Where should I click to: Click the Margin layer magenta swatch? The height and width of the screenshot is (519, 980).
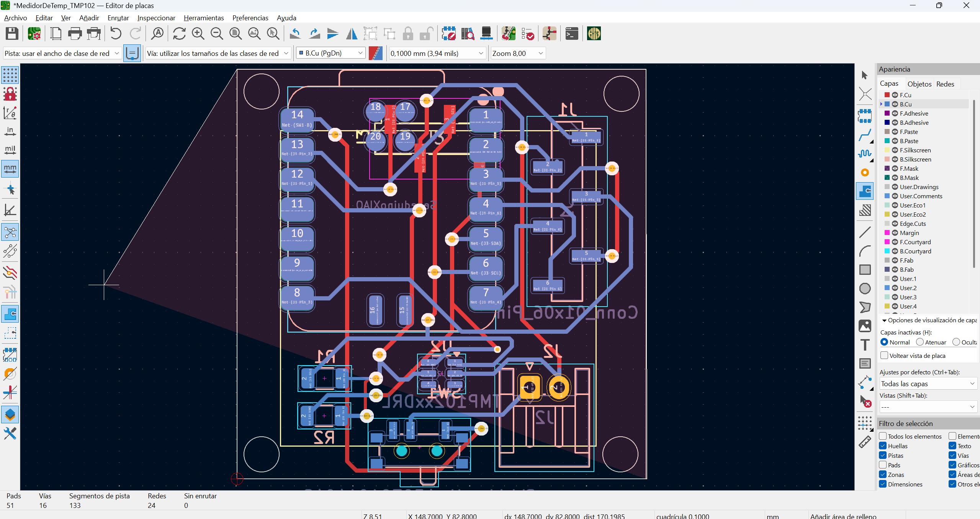[x=887, y=233]
